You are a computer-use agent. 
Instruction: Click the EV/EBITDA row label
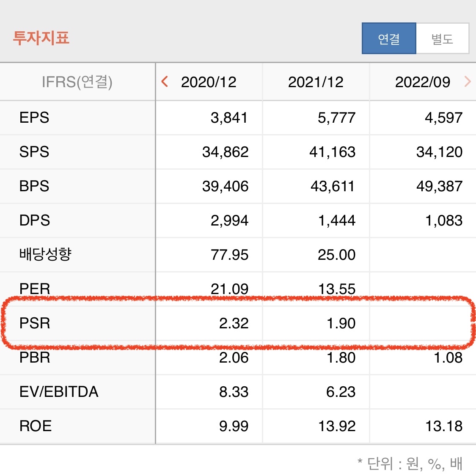pos(57,392)
